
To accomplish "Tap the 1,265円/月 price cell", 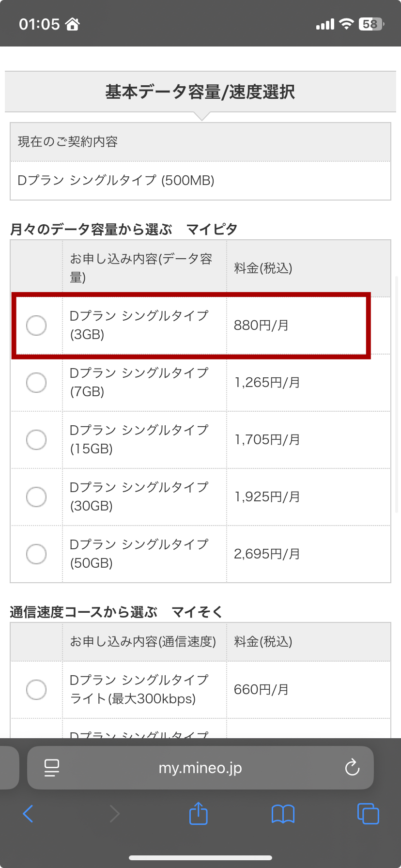I will [267, 383].
